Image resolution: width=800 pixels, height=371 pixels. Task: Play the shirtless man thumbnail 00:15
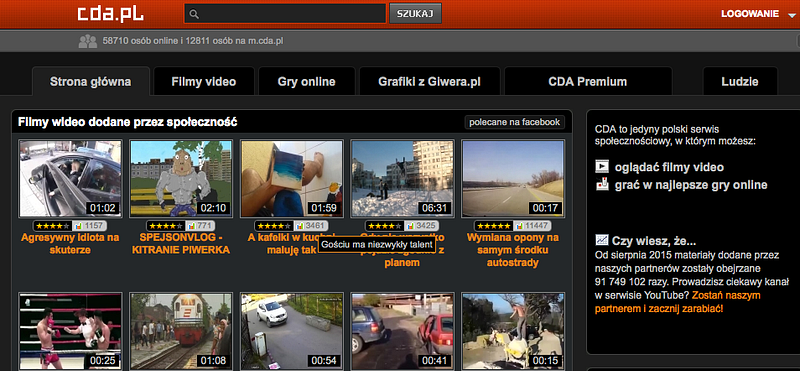513,331
